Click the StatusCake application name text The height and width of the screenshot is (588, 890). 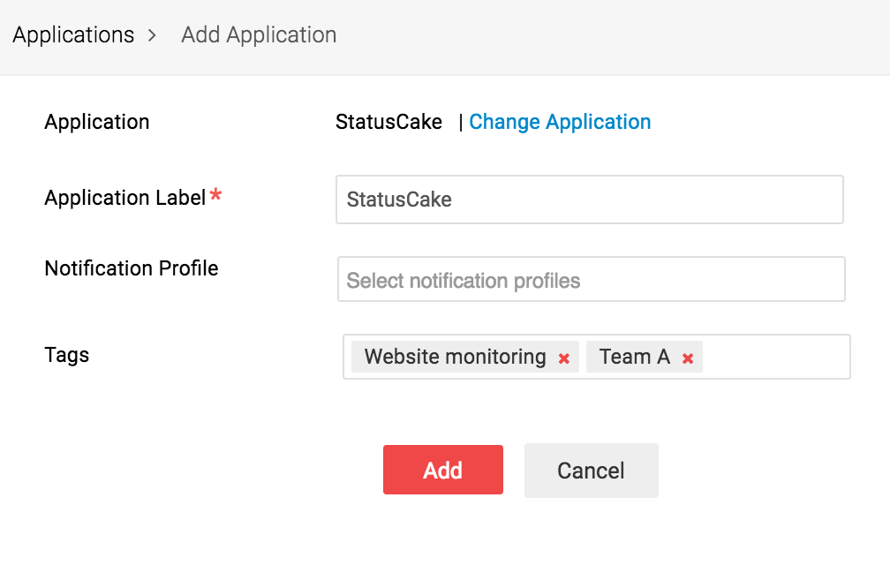[x=388, y=122]
